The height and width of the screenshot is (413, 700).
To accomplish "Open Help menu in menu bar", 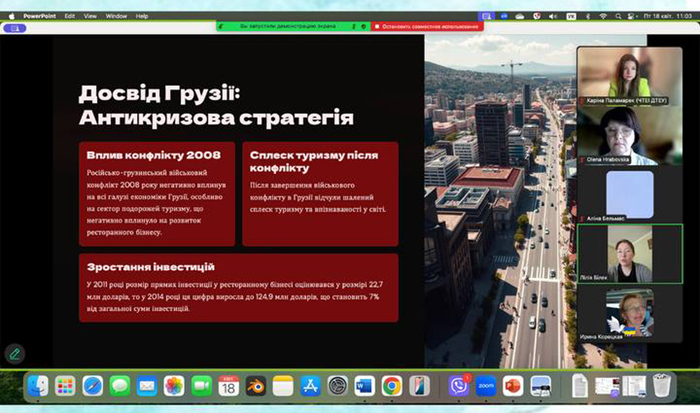I will coord(142,16).
